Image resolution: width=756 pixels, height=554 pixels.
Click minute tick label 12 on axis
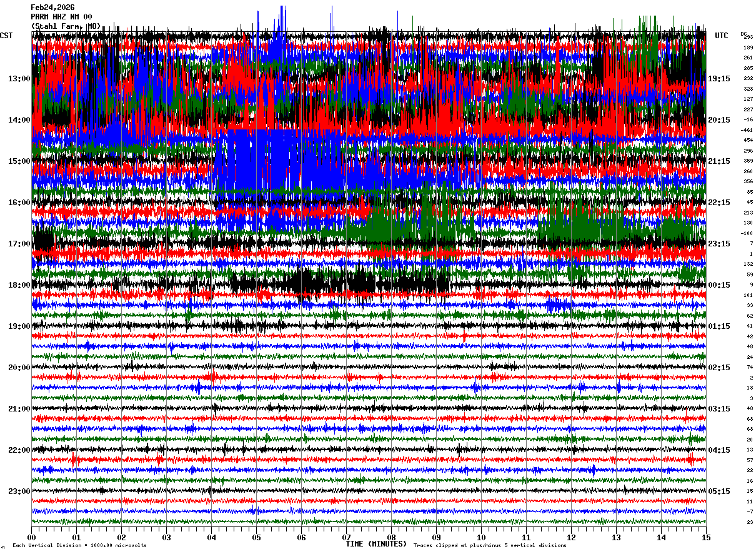click(571, 537)
